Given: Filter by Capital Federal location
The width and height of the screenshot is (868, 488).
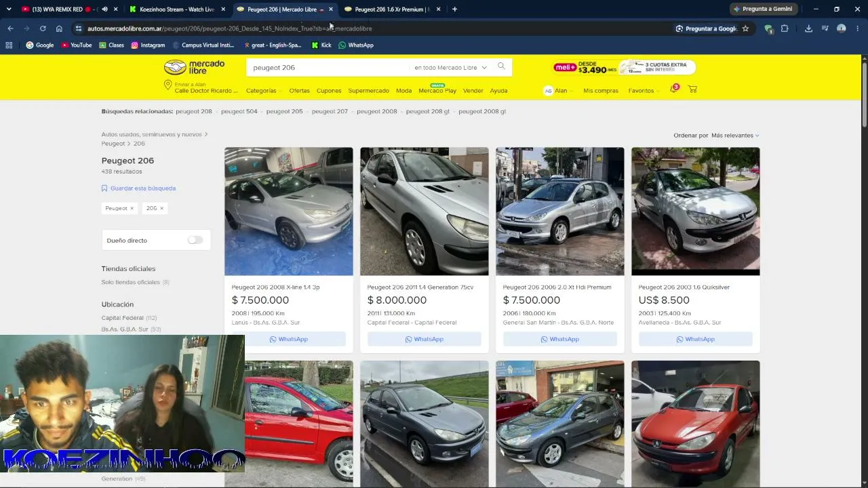Looking at the screenshot, I should pos(123,318).
